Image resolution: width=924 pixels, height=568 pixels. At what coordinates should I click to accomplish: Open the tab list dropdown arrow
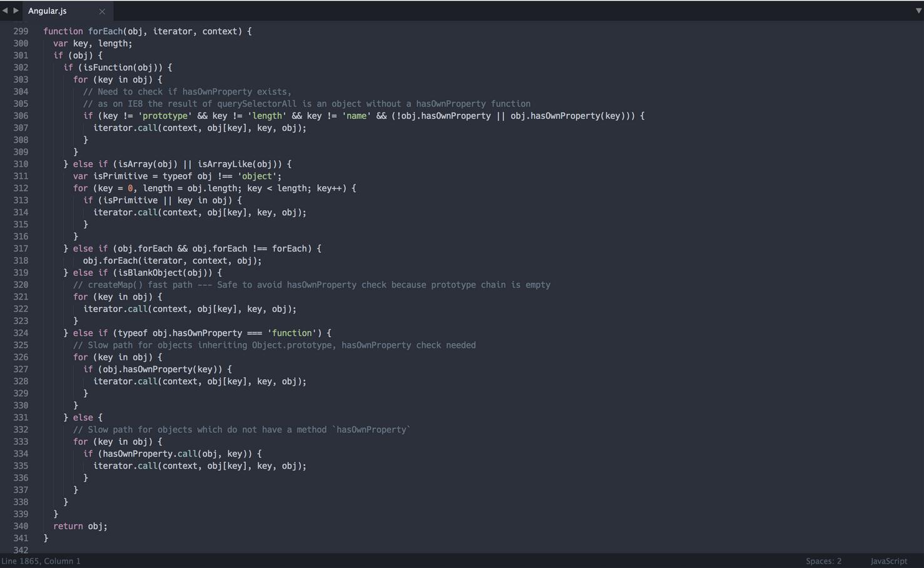coord(918,11)
